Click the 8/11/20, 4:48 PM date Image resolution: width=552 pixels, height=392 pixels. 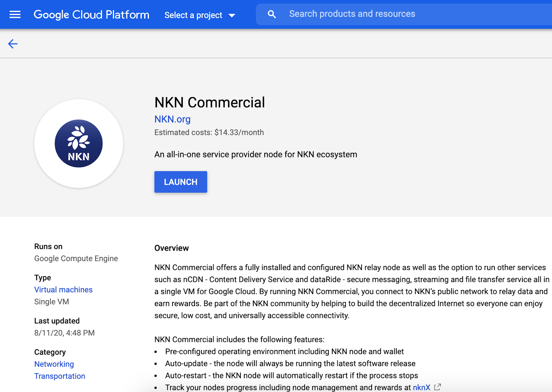click(x=65, y=333)
